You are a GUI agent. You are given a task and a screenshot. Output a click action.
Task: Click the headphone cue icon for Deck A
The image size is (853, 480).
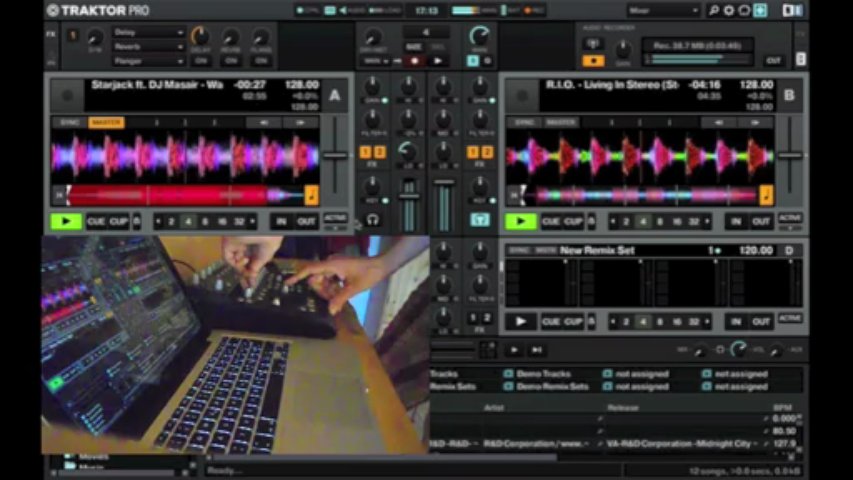click(373, 220)
